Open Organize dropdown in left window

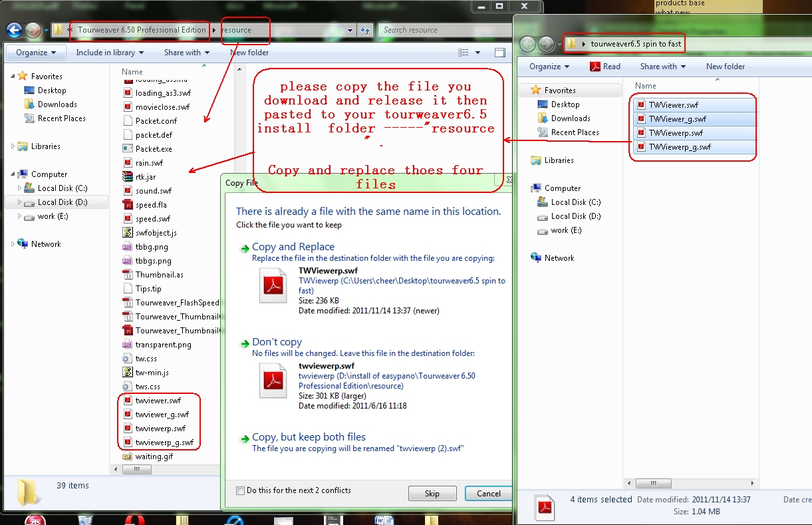[x=36, y=53]
